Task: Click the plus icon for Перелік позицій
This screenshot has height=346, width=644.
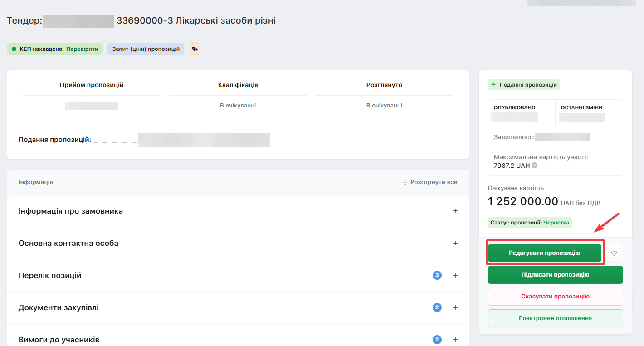Action: (x=455, y=275)
